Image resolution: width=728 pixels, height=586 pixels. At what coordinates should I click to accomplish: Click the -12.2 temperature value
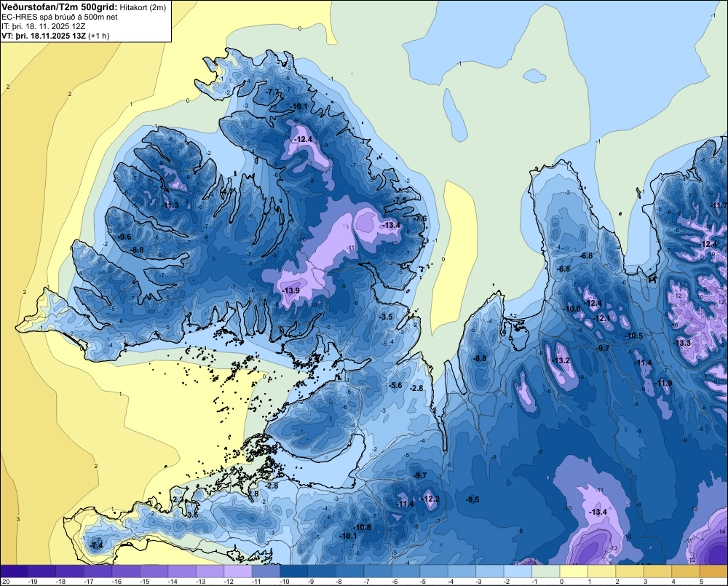(x=430, y=499)
